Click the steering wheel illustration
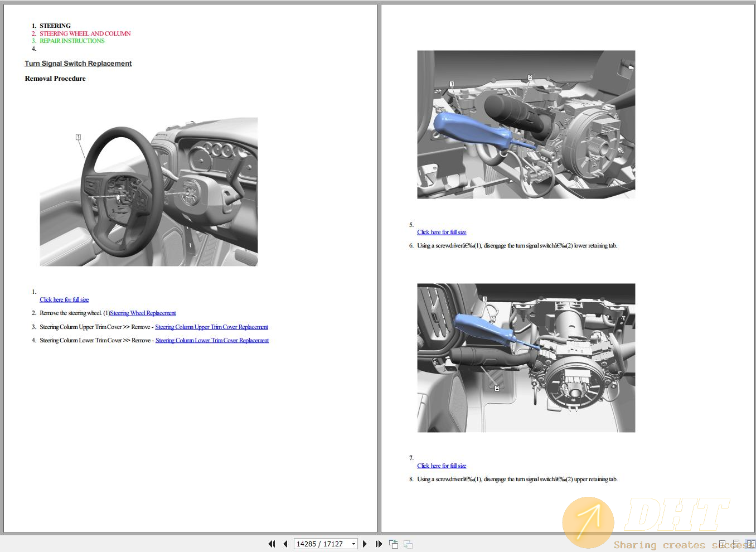 click(149, 192)
